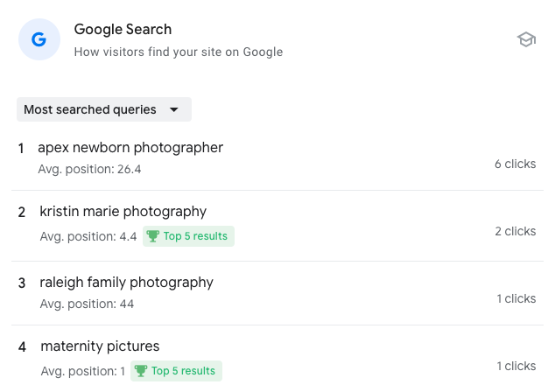555x392 pixels.
Task: Click the trophy icon beside kristin marie photography
Action: pyautogui.click(x=153, y=236)
